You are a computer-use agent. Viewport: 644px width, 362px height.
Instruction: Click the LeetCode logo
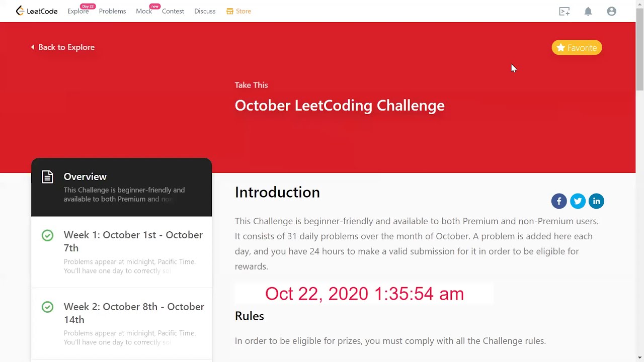(37, 11)
